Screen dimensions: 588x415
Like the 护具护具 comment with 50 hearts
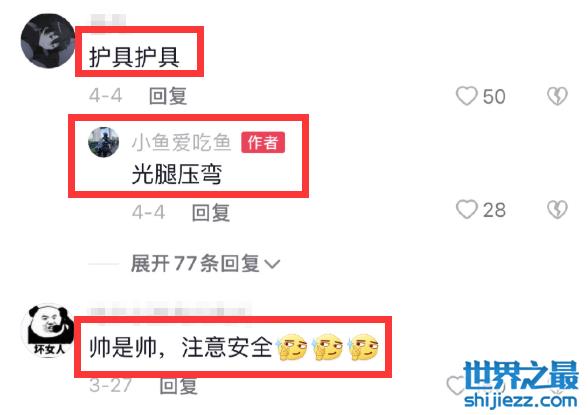(x=466, y=96)
